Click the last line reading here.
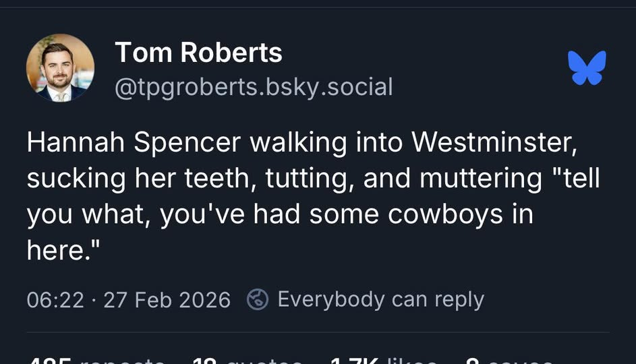This screenshot has width=636, height=364. (x=63, y=251)
